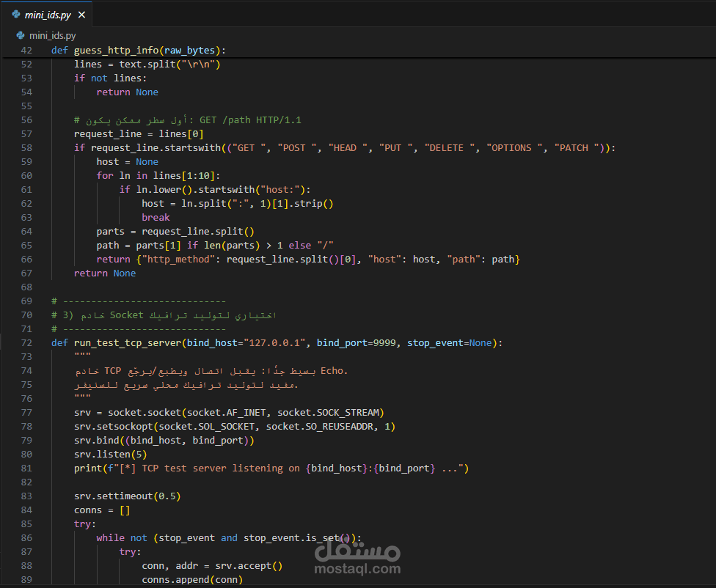Click the "DELETE " string on line 58
This screenshot has height=588, width=716.
point(449,148)
